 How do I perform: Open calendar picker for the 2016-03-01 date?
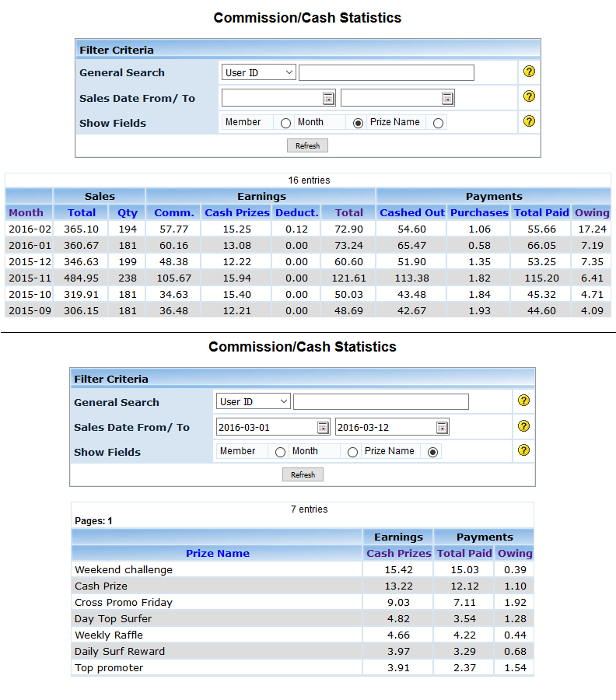323,427
